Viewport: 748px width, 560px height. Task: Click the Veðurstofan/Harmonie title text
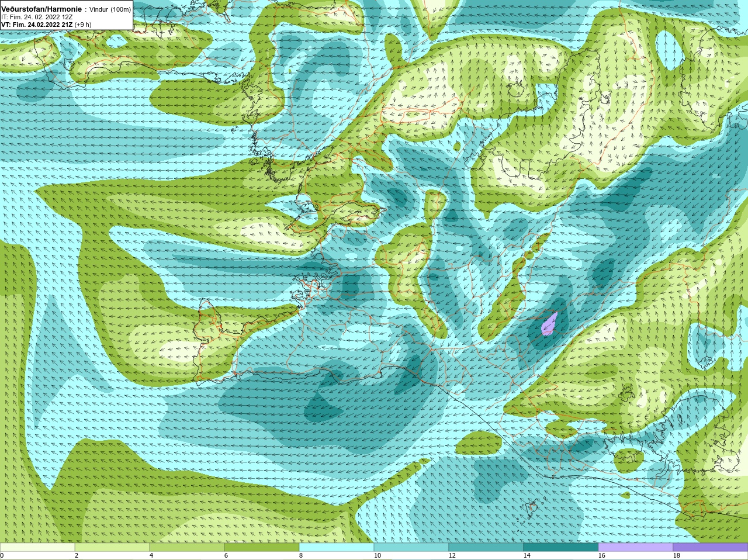41,9
